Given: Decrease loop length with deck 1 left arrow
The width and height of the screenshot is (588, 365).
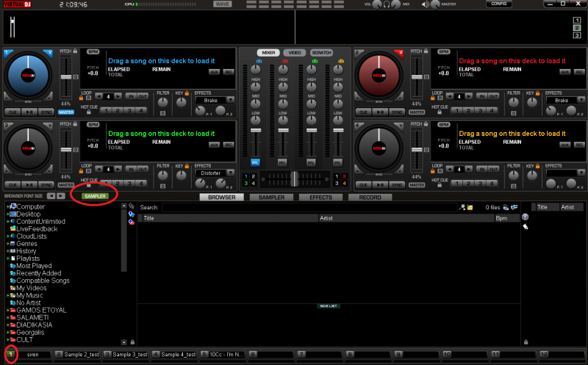Looking at the screenshot, I should pyautogui.click(x=98, y=97).
